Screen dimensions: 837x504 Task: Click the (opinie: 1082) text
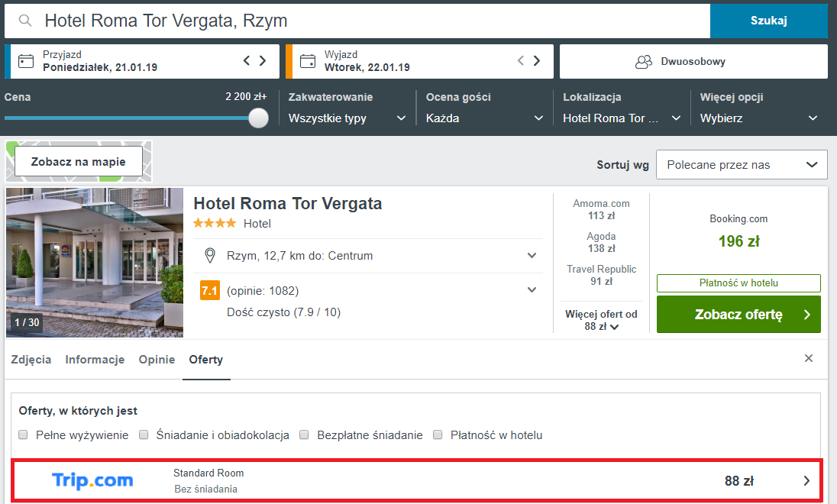click(x=263, y=291)
